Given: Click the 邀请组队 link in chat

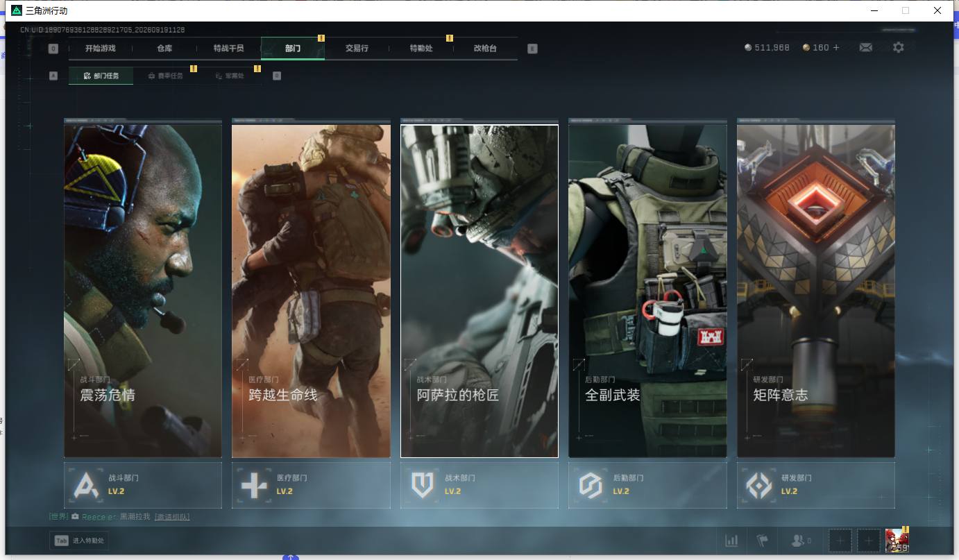Looking at the screenshot, I should (x=172, y=517).
